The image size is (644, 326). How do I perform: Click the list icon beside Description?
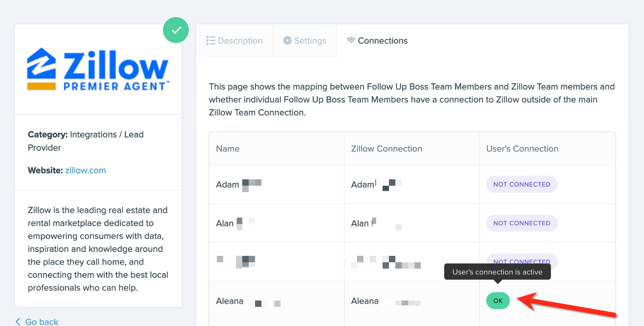point(210,41)
